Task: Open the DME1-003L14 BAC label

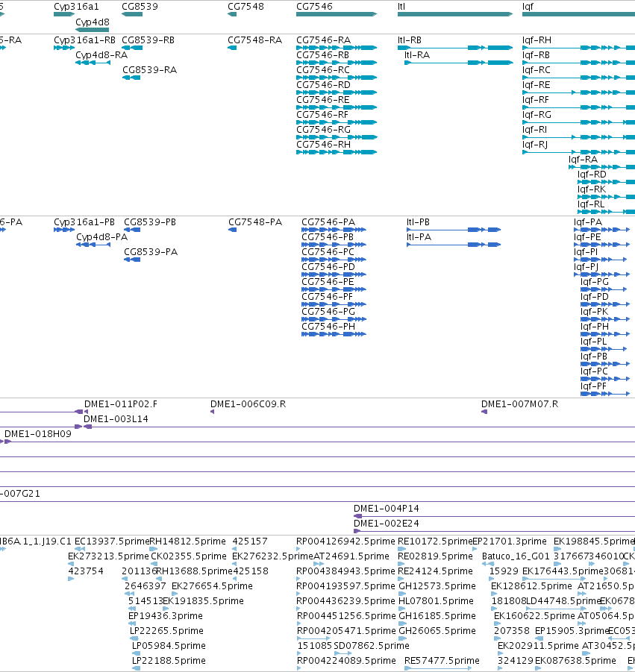Action: (116, 419)
